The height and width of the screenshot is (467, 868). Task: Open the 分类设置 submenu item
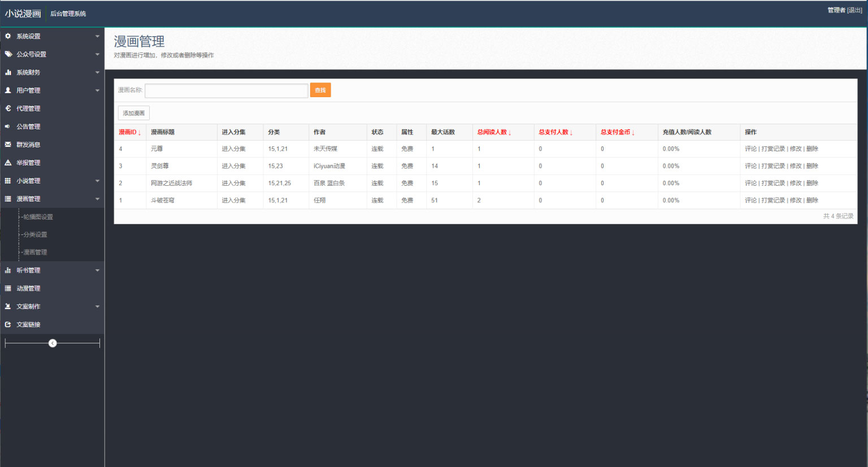(35, 234)
